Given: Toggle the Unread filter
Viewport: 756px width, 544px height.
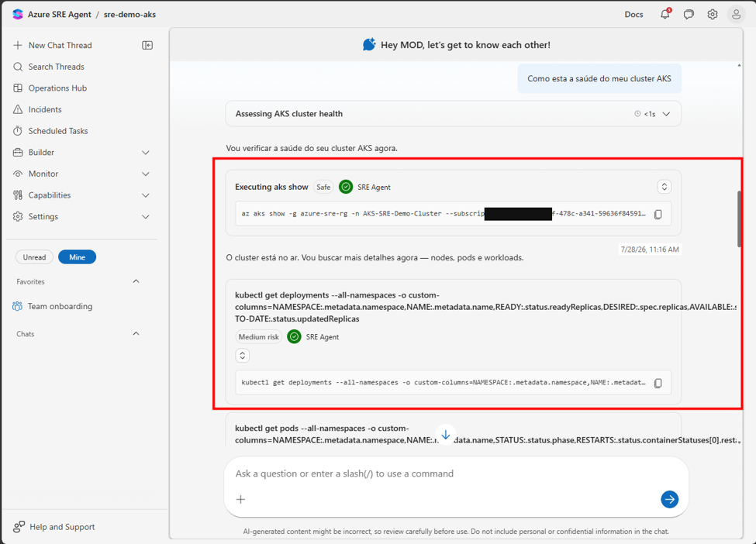Looking at the screenshot, I should pos(34,257).
